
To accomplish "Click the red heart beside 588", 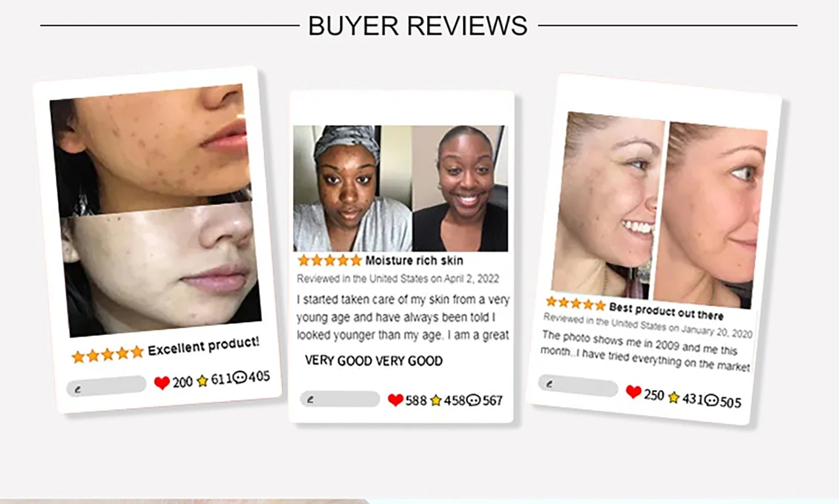I will (395, 400).
